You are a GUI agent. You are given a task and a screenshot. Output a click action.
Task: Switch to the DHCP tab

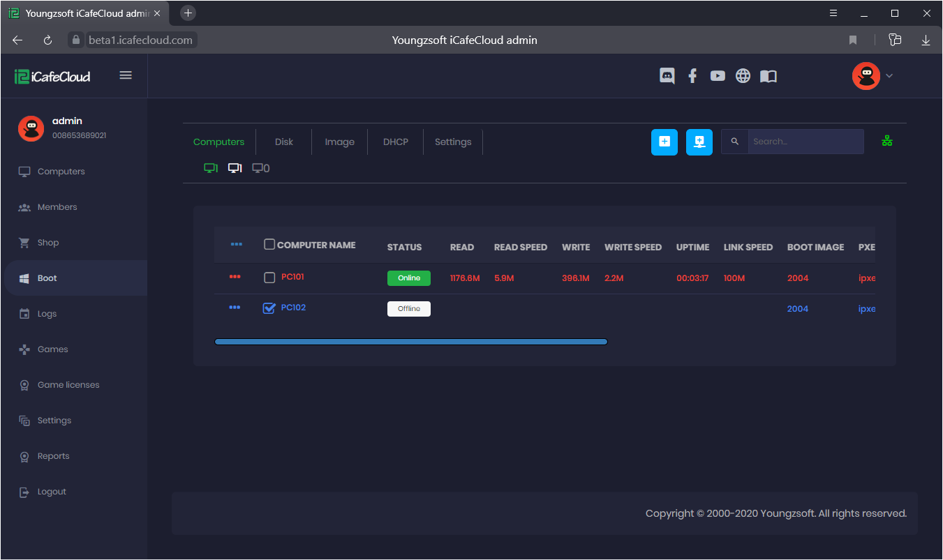[395, 142]
